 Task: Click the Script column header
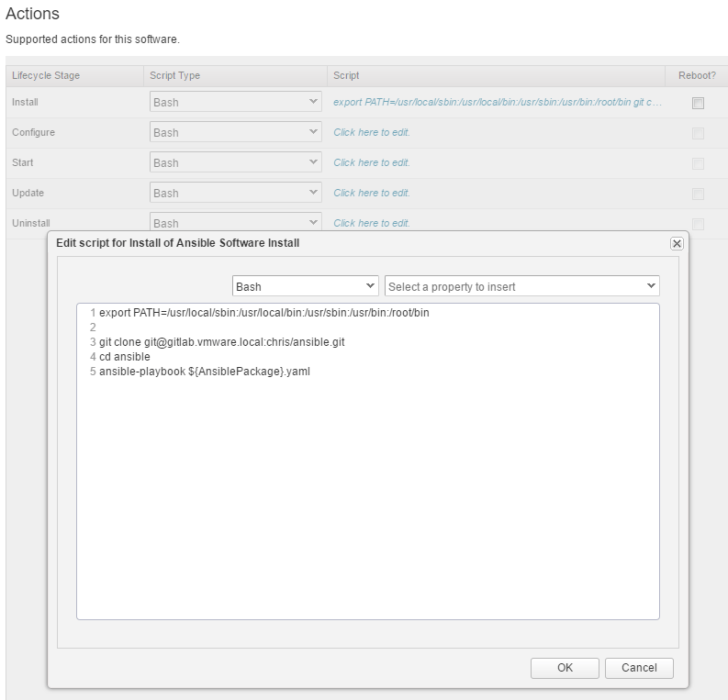[x=347, y=75]
